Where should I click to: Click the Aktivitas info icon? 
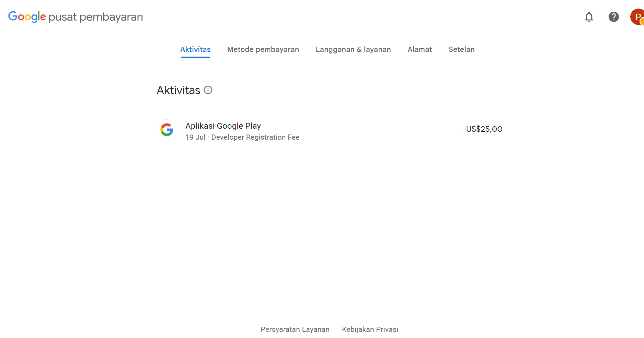(208, 90)
